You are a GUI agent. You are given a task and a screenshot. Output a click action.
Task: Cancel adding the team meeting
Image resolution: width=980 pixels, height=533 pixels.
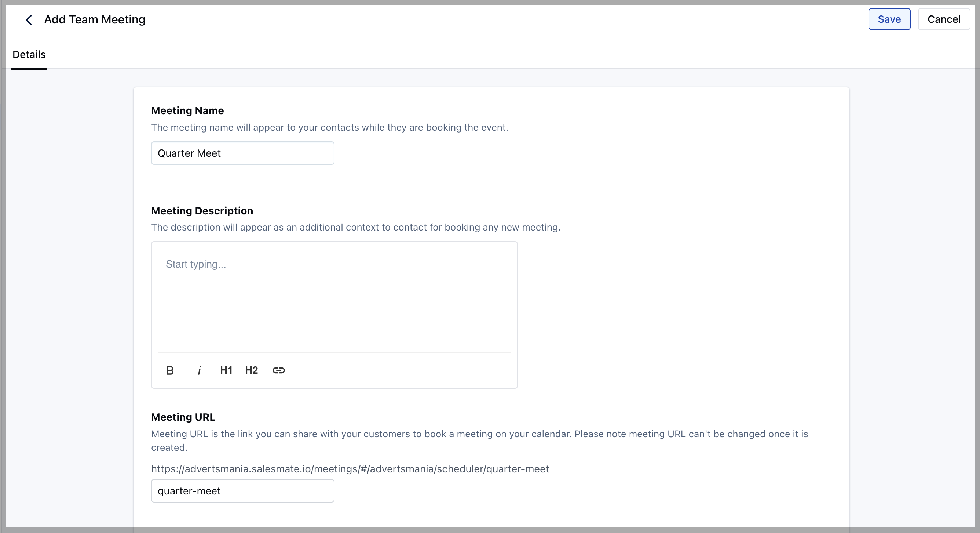944,19
